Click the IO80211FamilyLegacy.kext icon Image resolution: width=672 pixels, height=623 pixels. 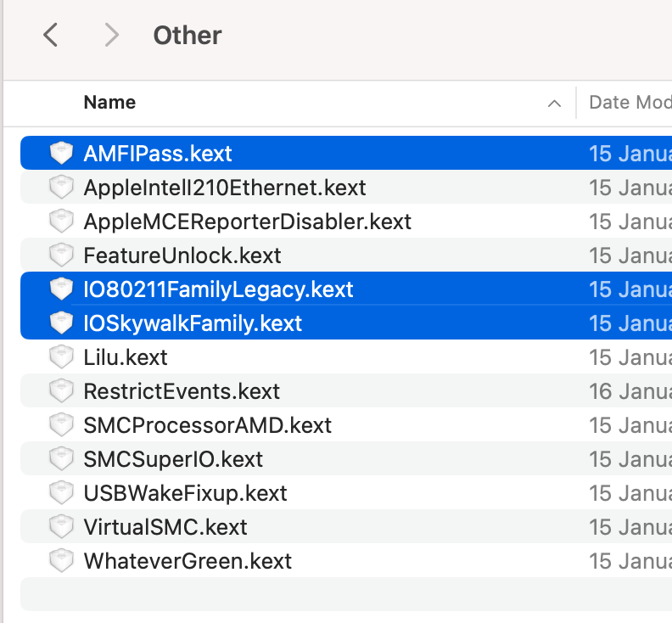tap(61, 289)
